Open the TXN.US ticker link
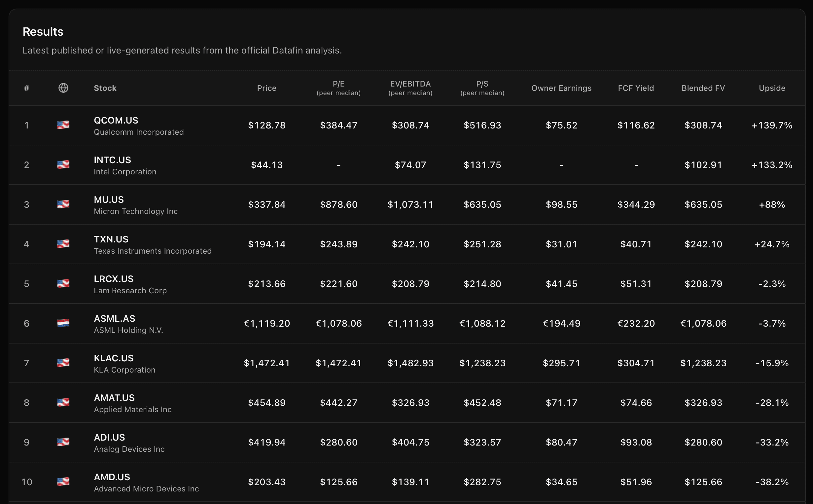The image size is (813, 504). tap(111, 239)
